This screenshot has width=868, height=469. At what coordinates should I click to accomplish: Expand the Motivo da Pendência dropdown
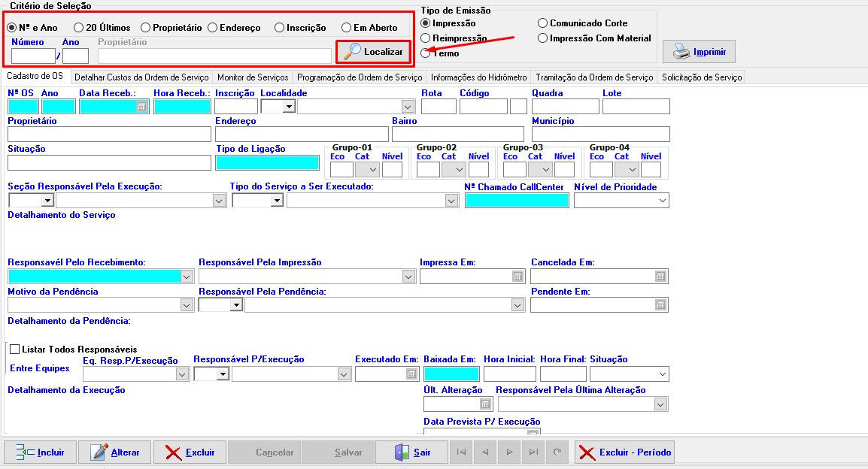click(x=187, y=305)
